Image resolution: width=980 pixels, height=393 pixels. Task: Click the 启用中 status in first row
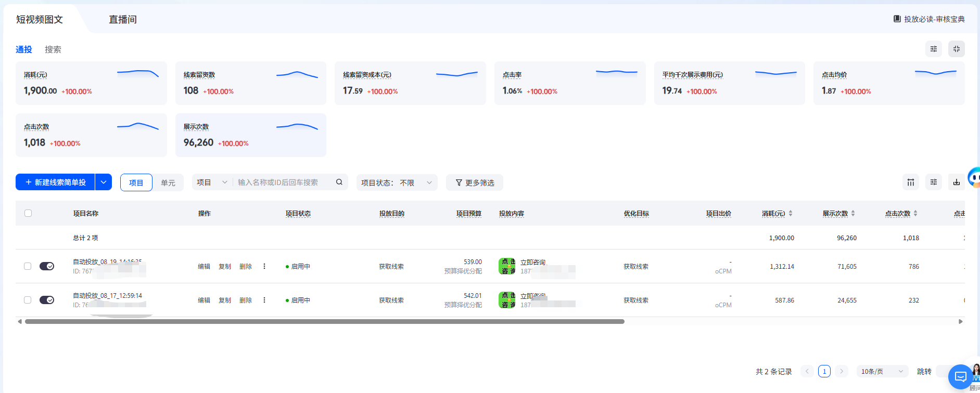pyautogui.click(x=298, y=266)
